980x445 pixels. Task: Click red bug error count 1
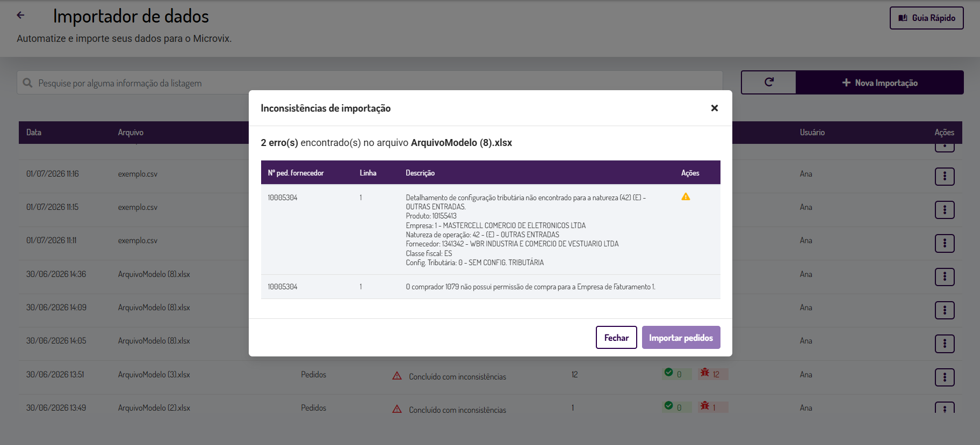coord(712,407)
